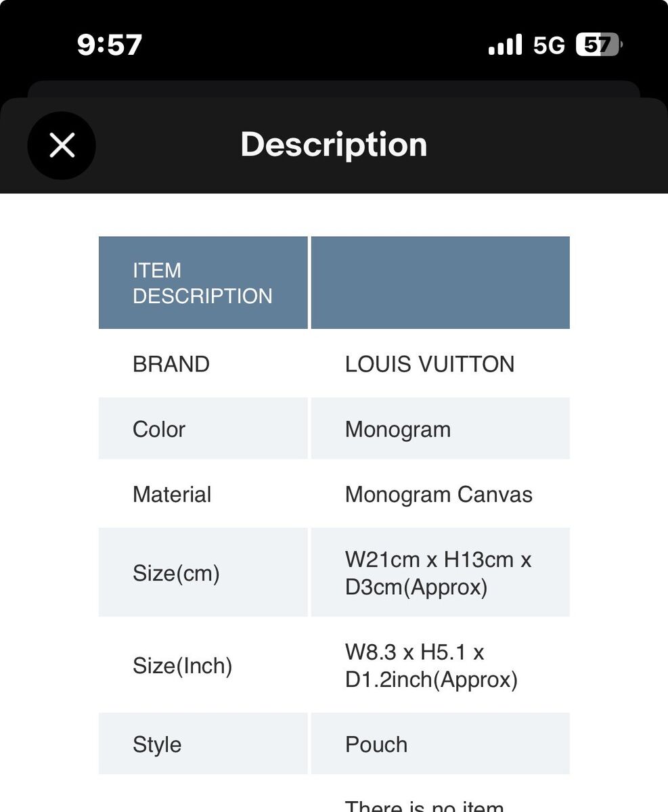
Task: Tap the battery level indicator
Action: [x=599, y=45]
